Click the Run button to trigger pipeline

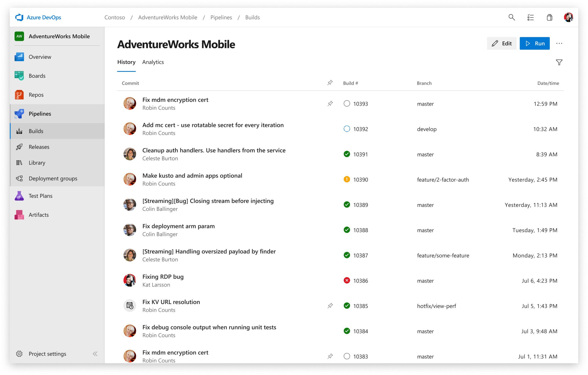coord(535,43)
